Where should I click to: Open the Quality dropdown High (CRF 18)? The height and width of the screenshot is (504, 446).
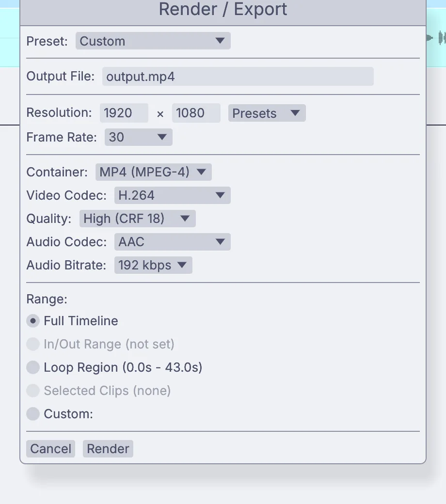pos(138,219)
